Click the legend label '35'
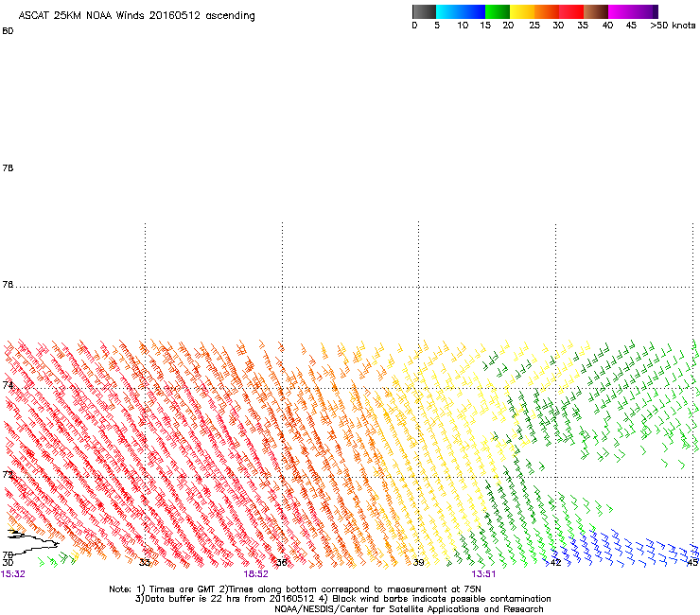Viewport: 700px width, 615px height. [583, 26]
